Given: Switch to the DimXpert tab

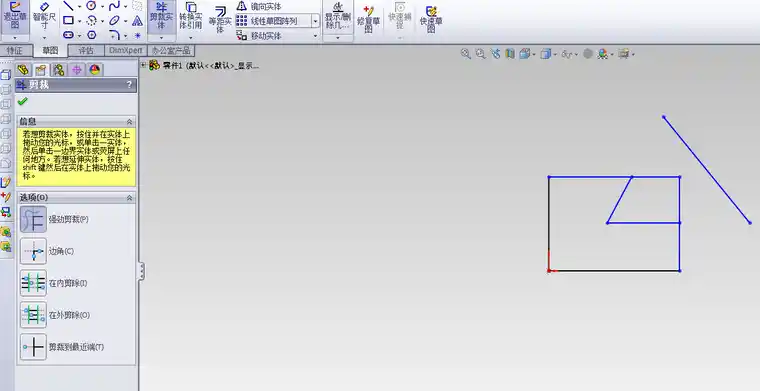Looking at the screenshot, I should 126,50.
